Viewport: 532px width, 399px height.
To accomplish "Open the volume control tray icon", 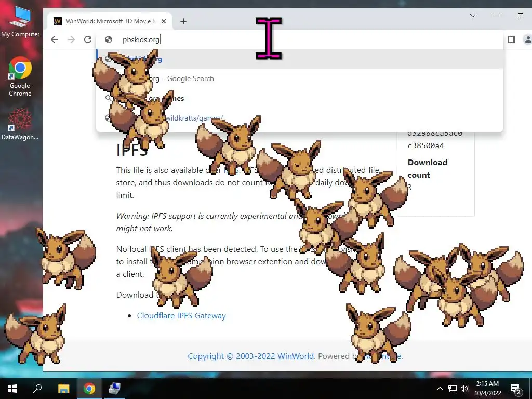I will pyautogui.click(x=464, y=389).
